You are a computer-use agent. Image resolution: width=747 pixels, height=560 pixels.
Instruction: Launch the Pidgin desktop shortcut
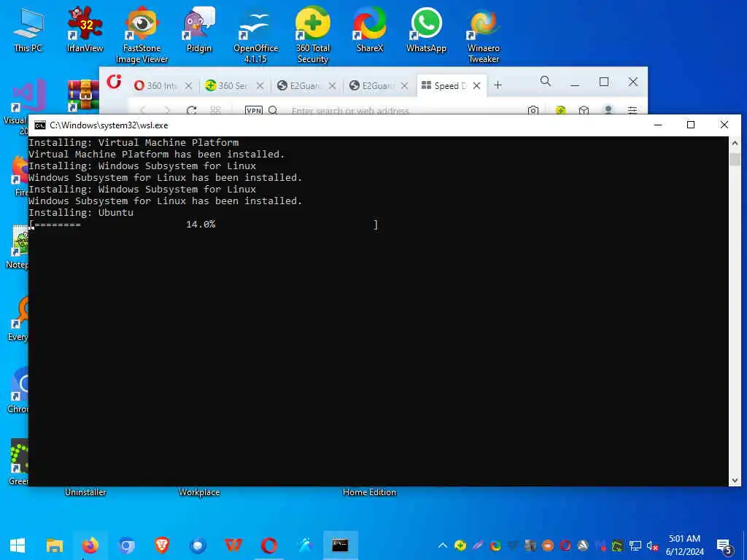pyautogui.click(x=198, y=29)
